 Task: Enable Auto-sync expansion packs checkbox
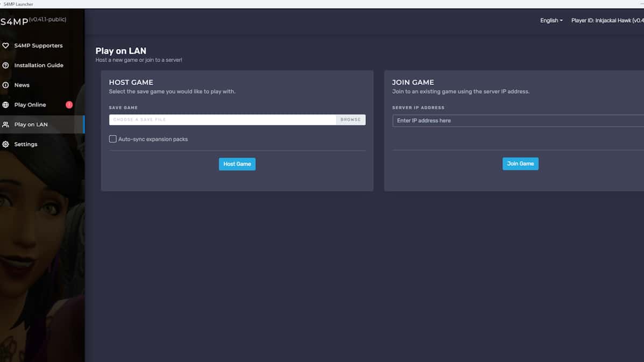pyautogui.click(x=112, y=139)
